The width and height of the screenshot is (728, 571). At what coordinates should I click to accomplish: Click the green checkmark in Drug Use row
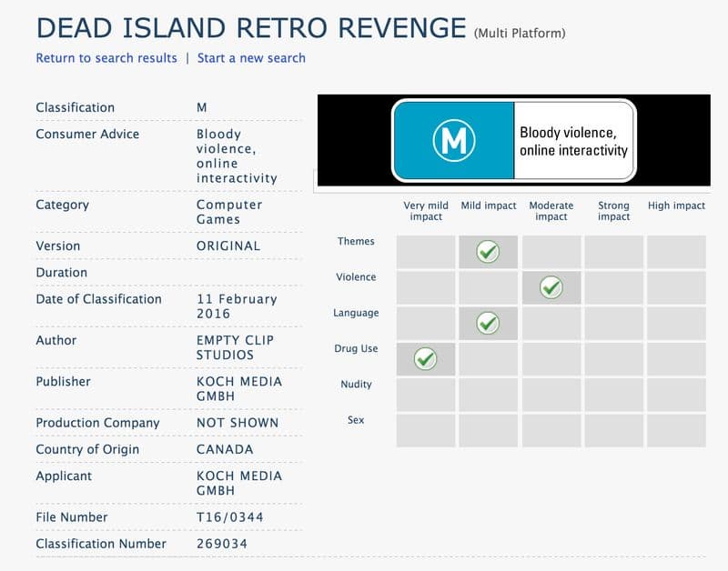(425, 359)
